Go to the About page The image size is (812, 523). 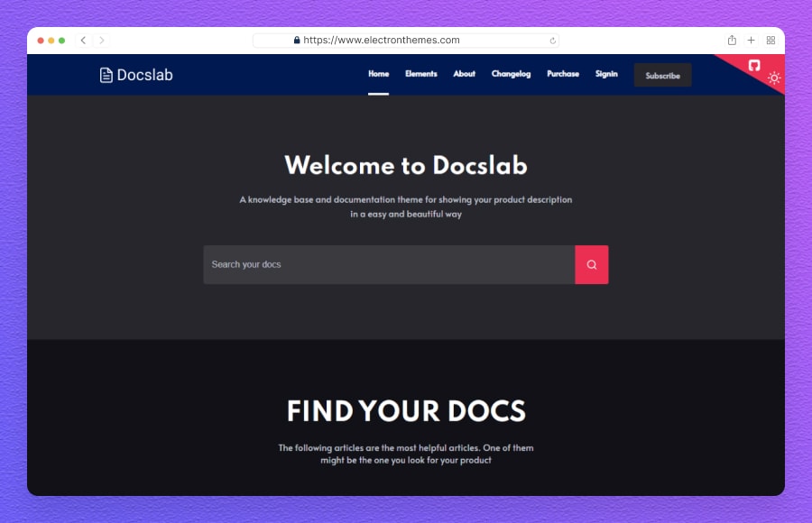click(x=464, y=74)
